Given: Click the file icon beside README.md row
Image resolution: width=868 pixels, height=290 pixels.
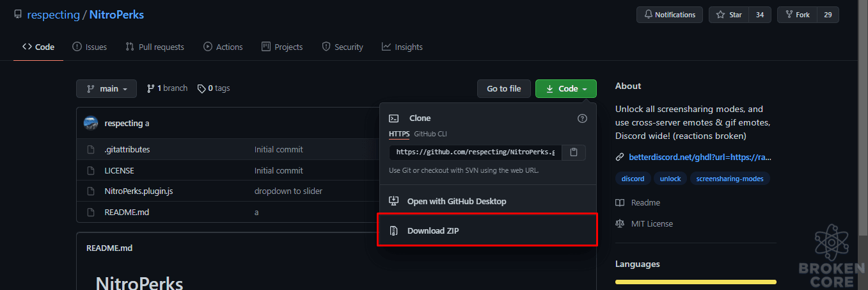Looking at the screenshot, I should tap(91, 211).
